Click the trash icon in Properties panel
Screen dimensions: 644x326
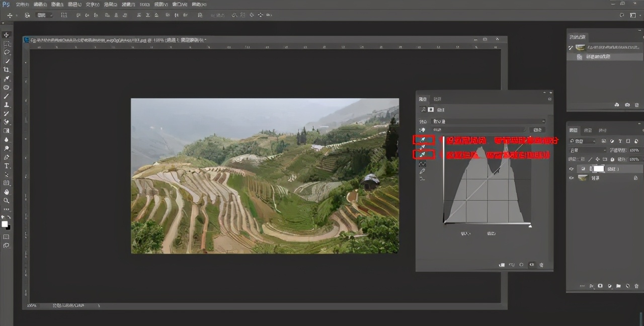[x=541, y=265]
